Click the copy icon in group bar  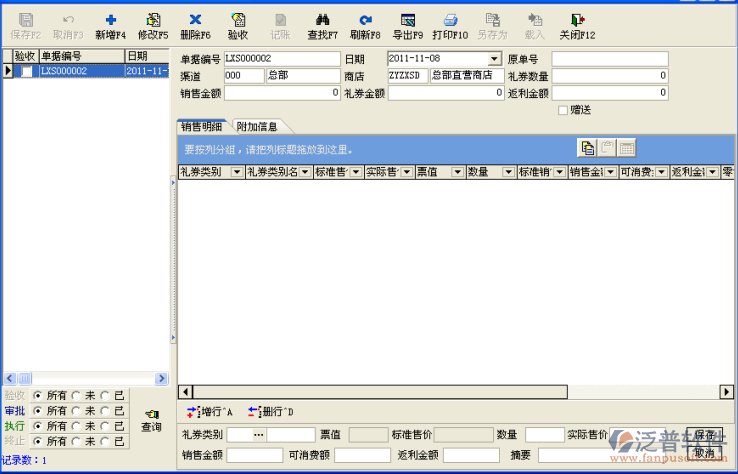[x=587, y=148]
